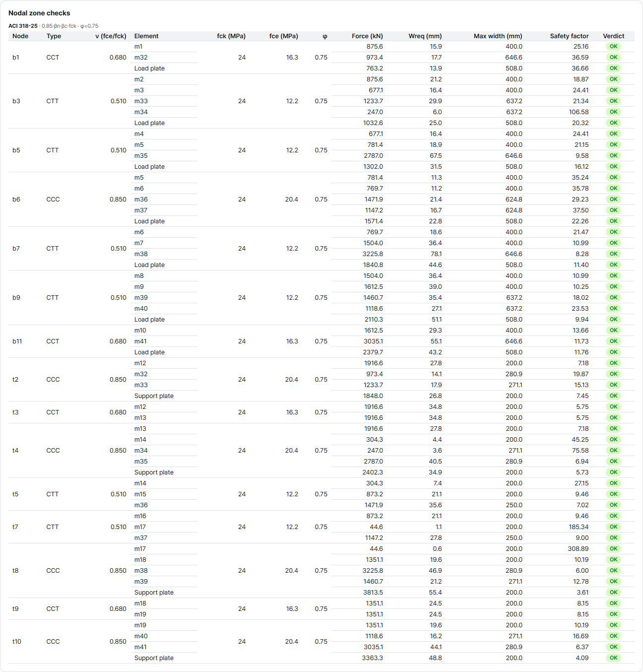Click Wreq value '78.1'
Image resolution: width=643 pixels, height=672 pixels.
(x=436, y=254)
